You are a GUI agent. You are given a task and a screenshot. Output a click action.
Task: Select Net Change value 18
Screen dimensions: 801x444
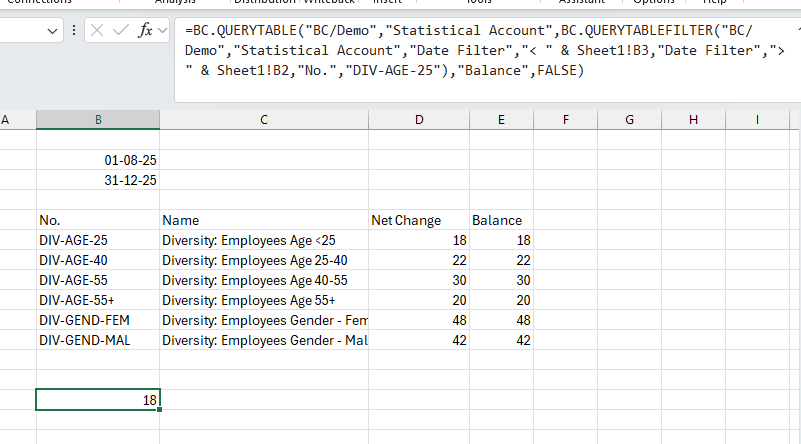point(419,240)
